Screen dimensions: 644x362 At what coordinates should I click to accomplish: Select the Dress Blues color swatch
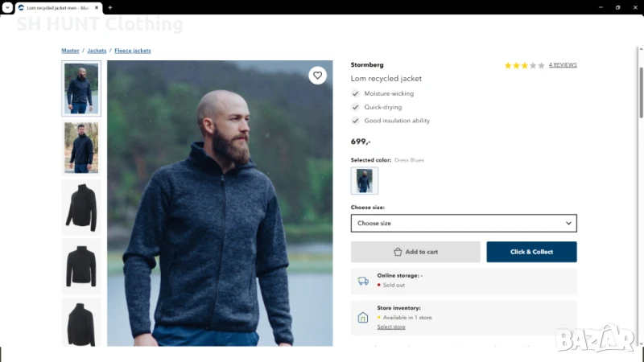[365, 181]
